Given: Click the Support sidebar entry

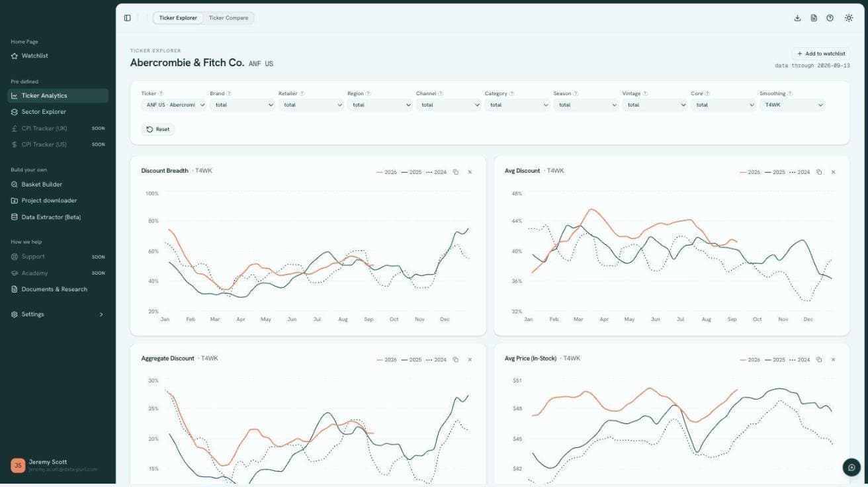Looking at the screenshot, I should (58, 257).
